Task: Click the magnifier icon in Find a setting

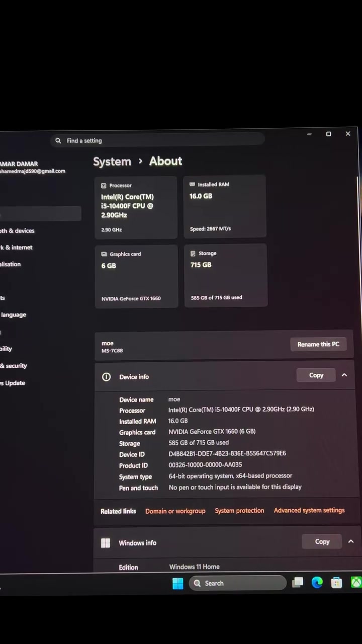Action: pyautogui.click(x=58, y=141)
